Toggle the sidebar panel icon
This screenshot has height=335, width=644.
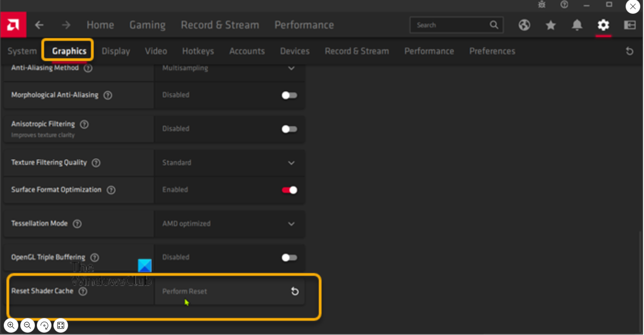coord(630,25)
